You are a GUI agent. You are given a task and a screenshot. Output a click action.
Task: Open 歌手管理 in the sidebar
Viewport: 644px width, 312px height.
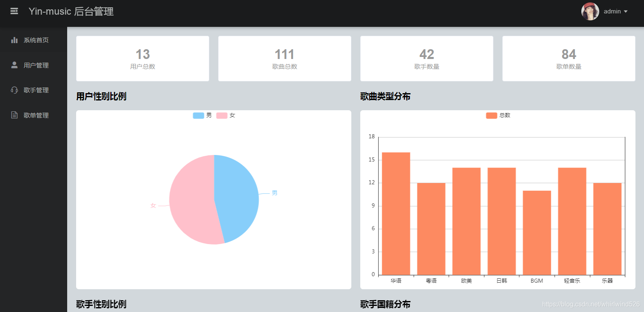pos(33,90)
